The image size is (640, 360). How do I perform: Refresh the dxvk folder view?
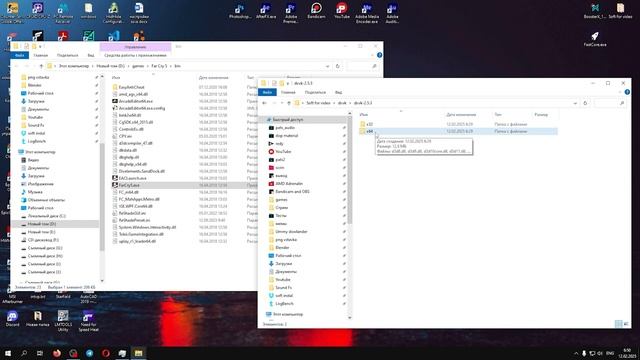585,103
